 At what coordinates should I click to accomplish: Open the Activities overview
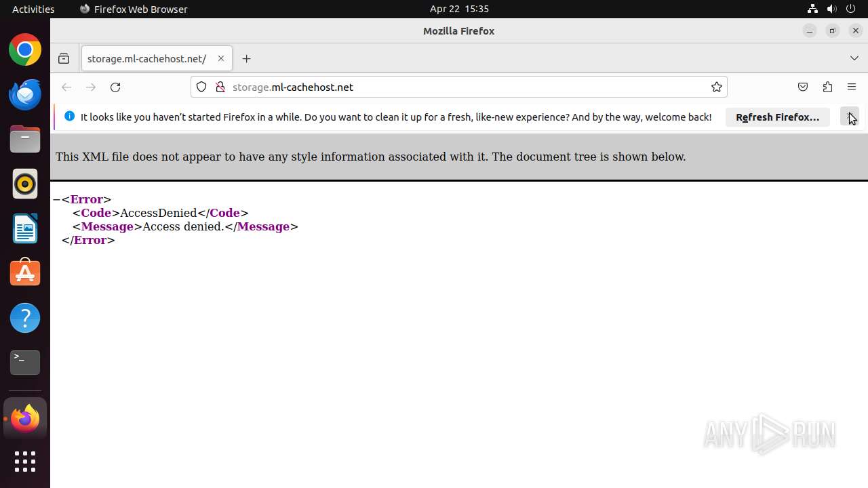coord(33,9)
